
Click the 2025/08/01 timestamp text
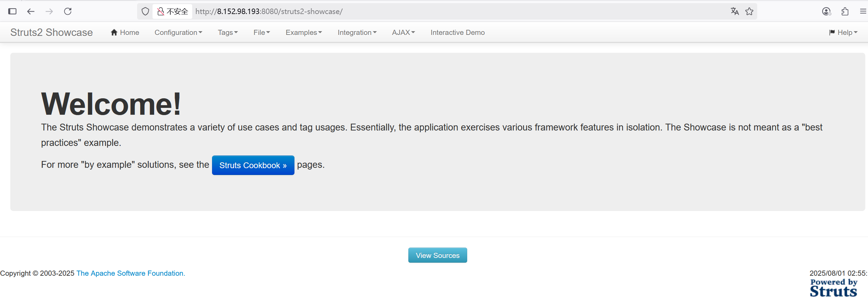[838, 273]
